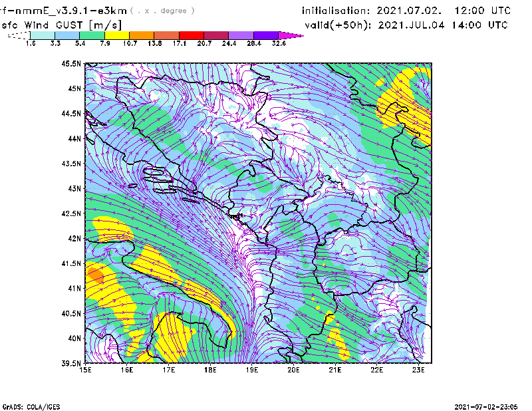Screen dimensions: 532x411
Task: Click the 18E longitude label
Action: 210,370
